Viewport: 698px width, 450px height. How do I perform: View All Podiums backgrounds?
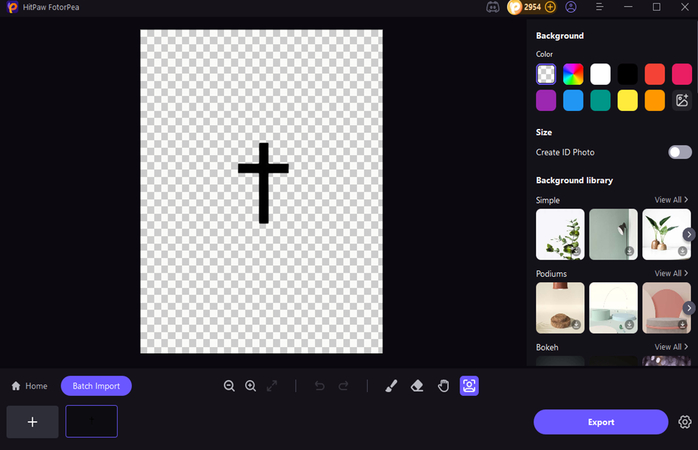coord(671,273)
